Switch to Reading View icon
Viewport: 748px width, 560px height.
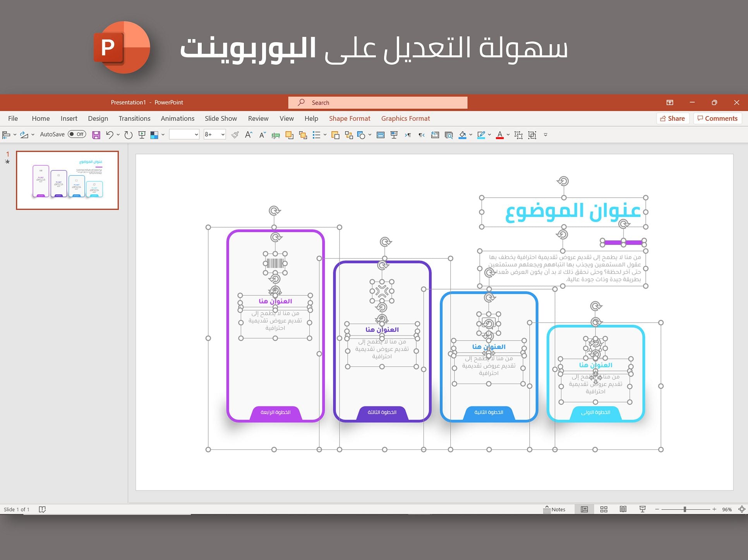[623, 509]
